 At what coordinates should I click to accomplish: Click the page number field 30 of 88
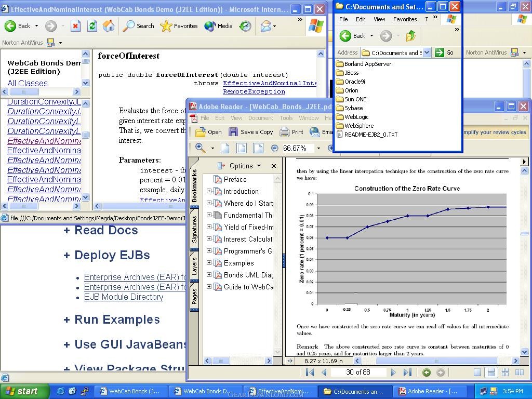pyautogui.click(x=358, y=372)
